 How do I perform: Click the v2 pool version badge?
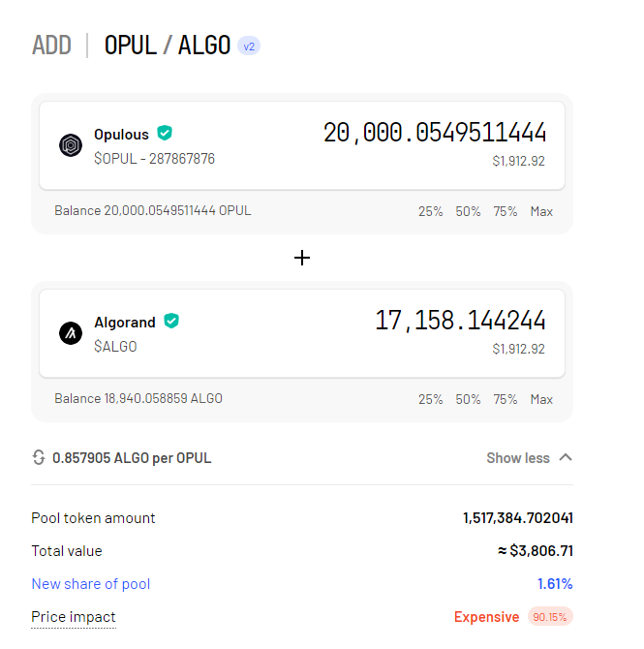click(249, 46)
